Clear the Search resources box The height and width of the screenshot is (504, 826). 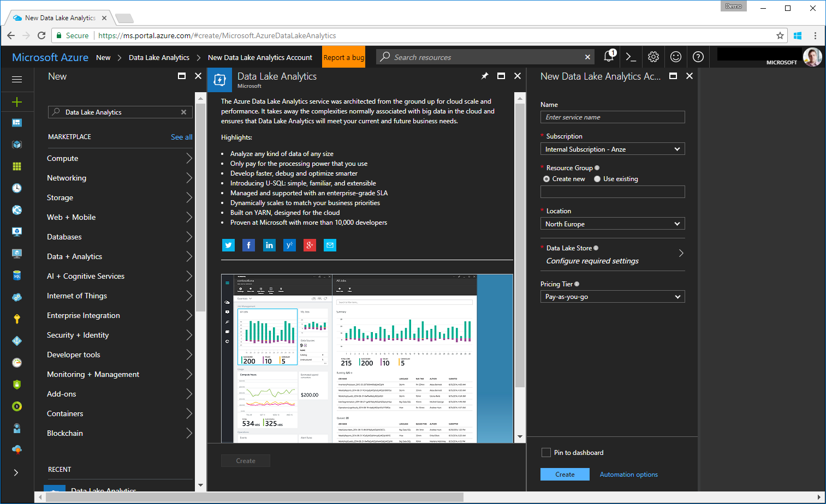click(587, 57)
